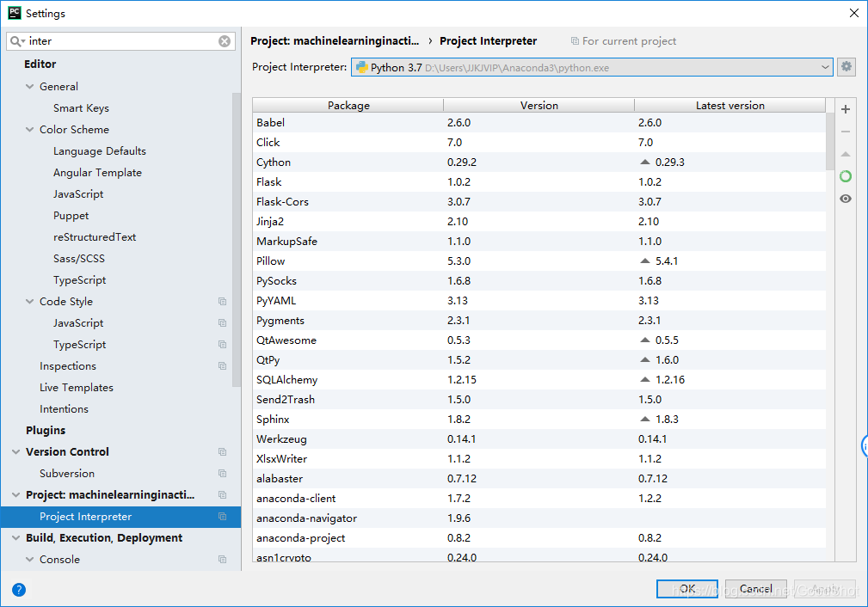868x607 pixels.
Task: Collapse the General tree node
Action: (30, 86)
